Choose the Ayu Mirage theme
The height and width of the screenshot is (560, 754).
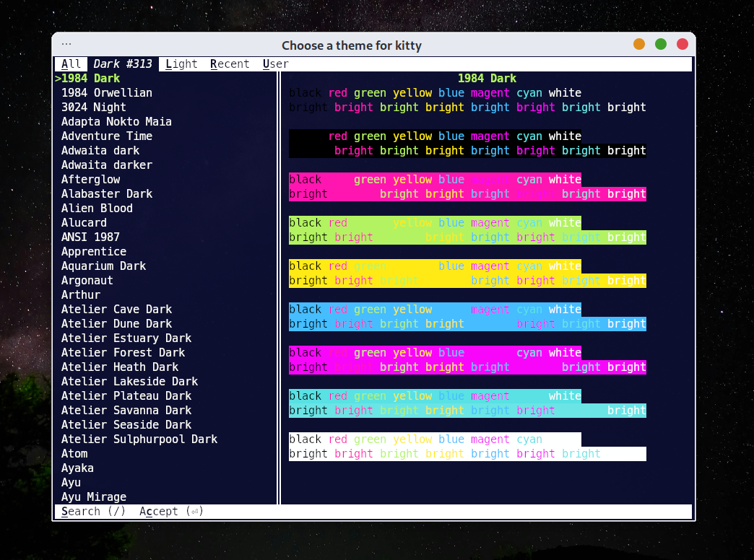(94, 496)
